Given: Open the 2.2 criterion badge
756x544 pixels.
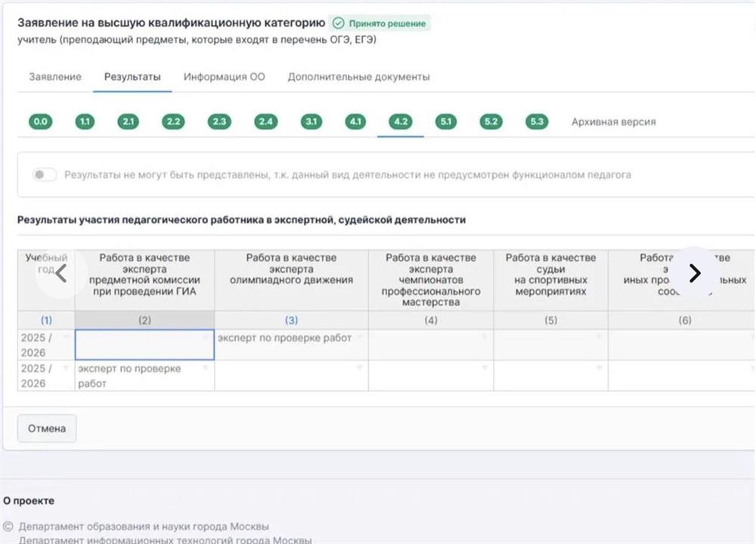Looking at the screenshot, I should (x=173, y=122).
